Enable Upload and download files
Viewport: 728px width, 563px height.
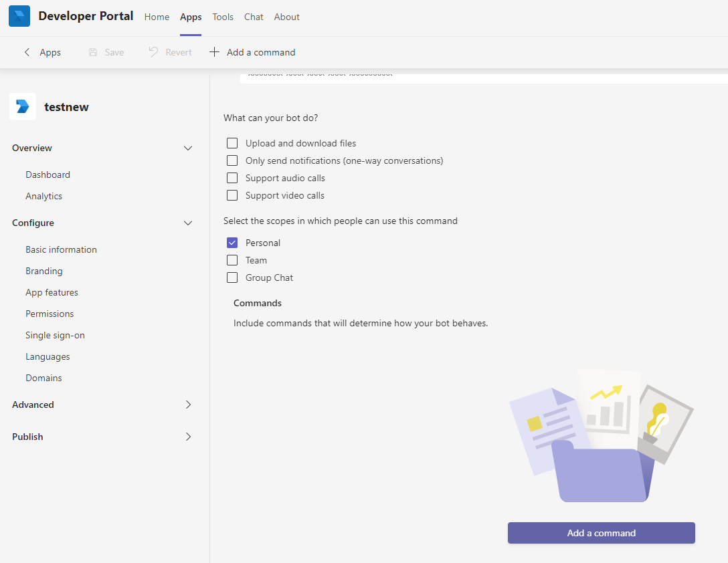(232, 143)
